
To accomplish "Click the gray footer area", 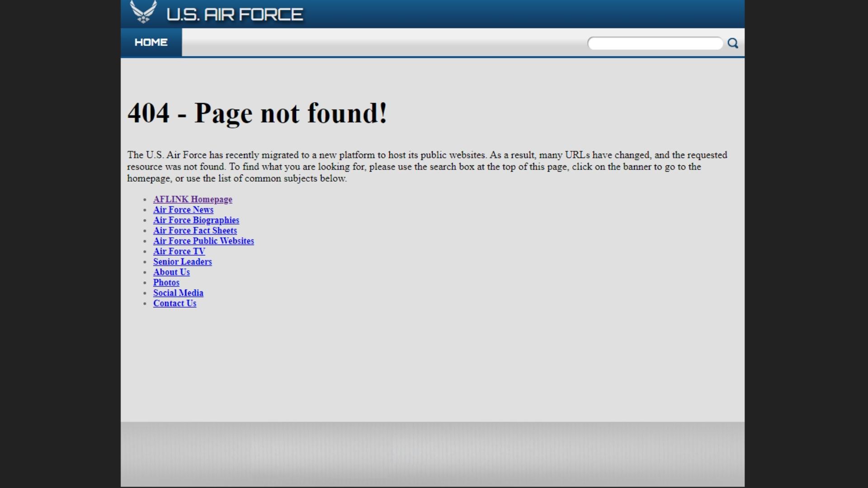I will point(432,454).
